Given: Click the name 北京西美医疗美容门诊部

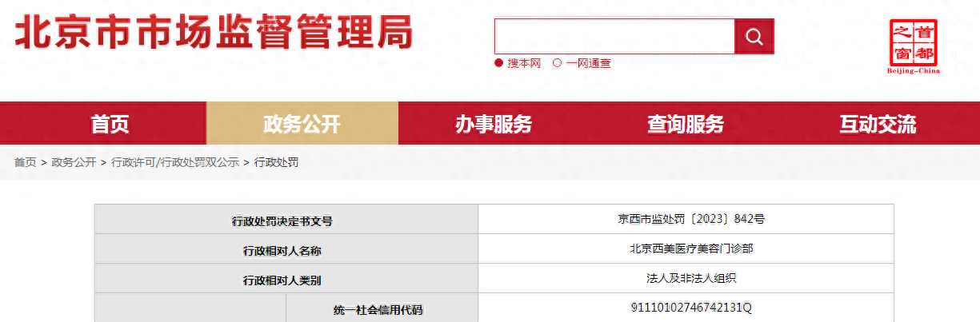Looking at the screenshot, I should (x=686, y=248).
